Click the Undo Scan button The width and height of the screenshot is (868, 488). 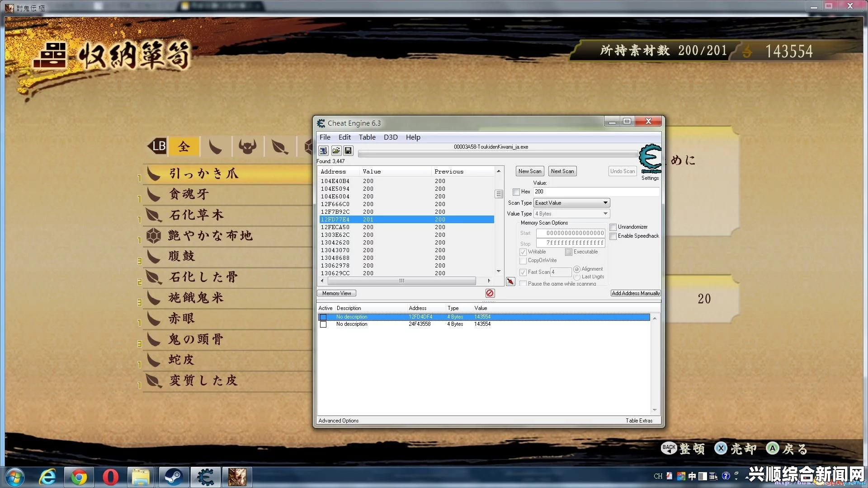coord(623,171)
